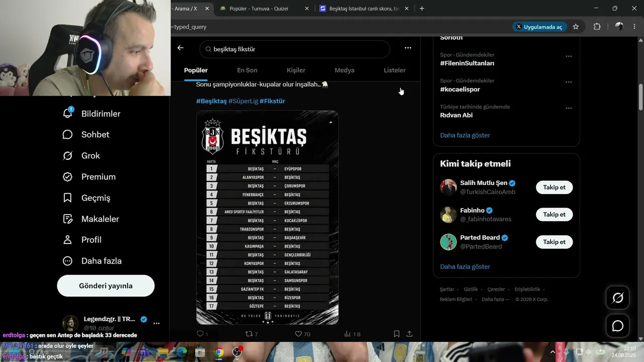The width and height of the screenshot is (644, 362).
Task: Click the Uygulamada aç button
Action: pos(540,27)
